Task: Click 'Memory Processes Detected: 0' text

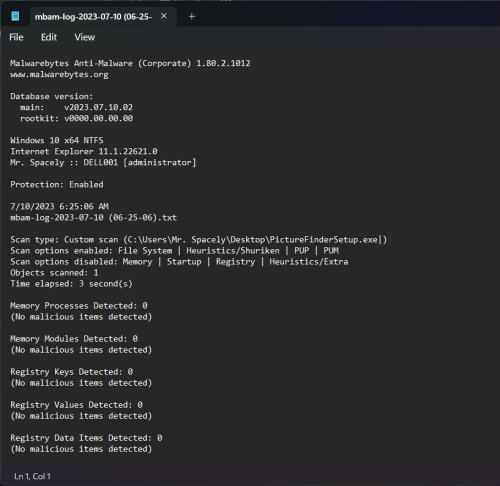Action: pyautogui.click(x=79, y=306)
